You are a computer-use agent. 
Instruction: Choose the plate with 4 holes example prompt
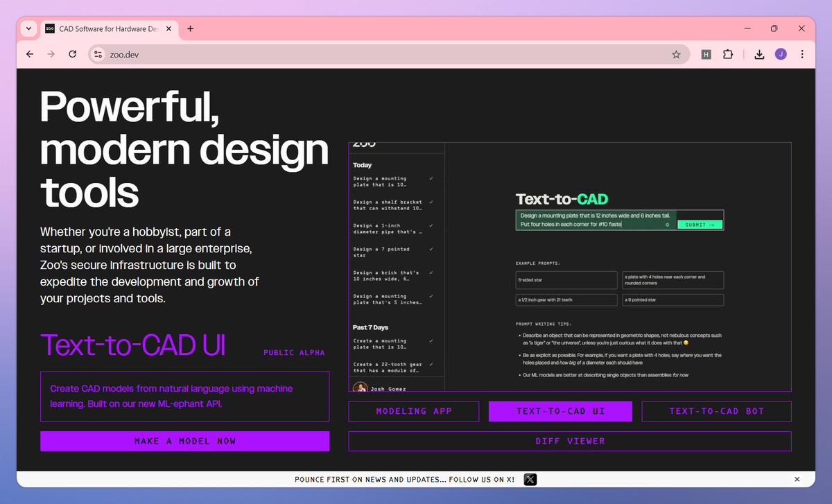[673, 280]
